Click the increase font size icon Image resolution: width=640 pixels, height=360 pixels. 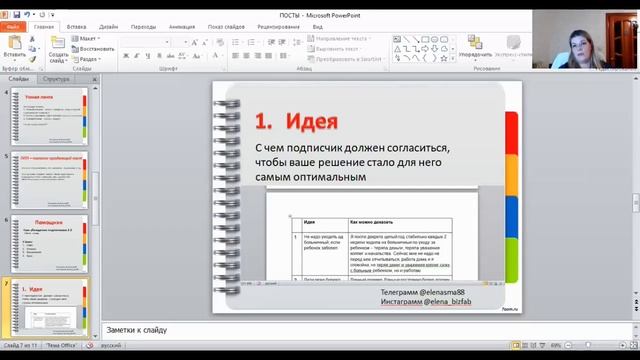[x=195, y=42]
